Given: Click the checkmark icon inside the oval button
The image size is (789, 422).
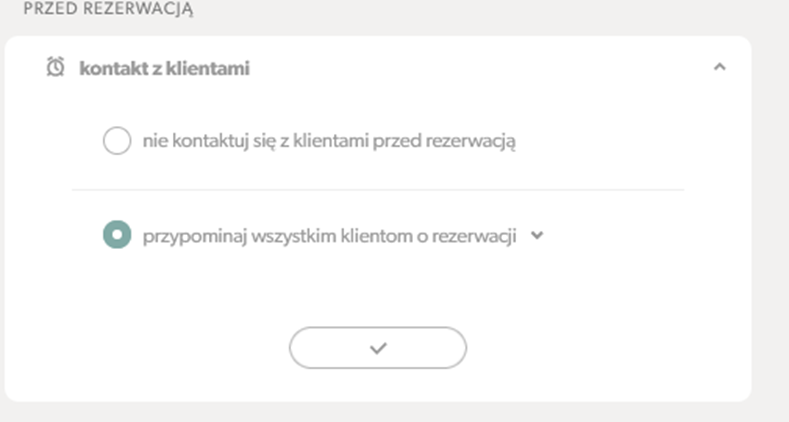Looking at the screenshot, I should (x=378, y=348).
